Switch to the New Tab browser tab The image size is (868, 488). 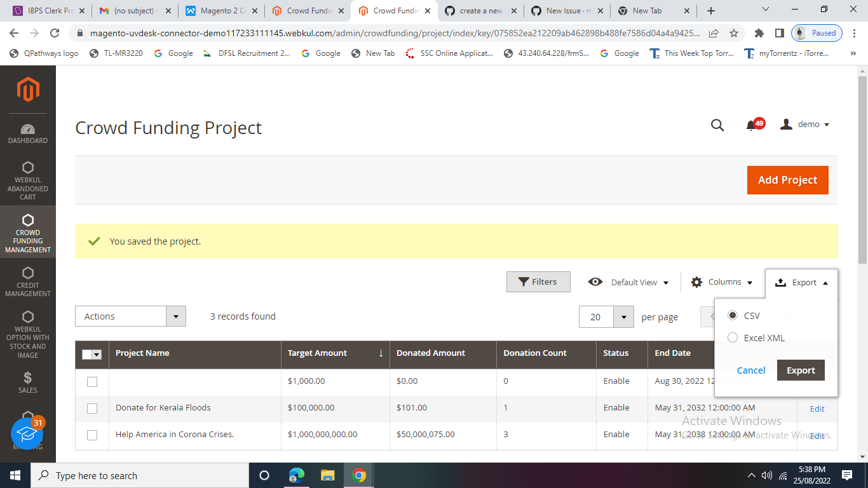tap(654, 11)
